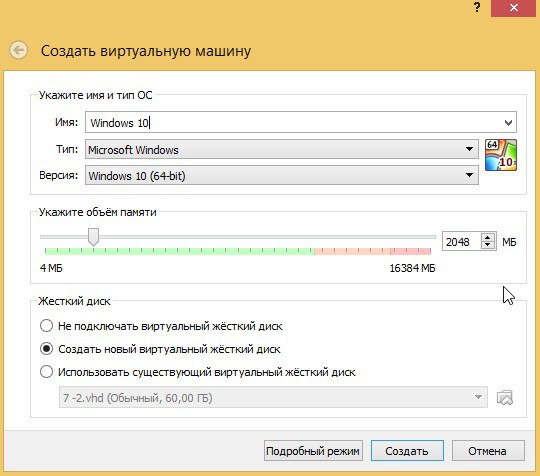Click the 'Создать' button
Viewport: 540px width, 476px height.
click(407, 451)
